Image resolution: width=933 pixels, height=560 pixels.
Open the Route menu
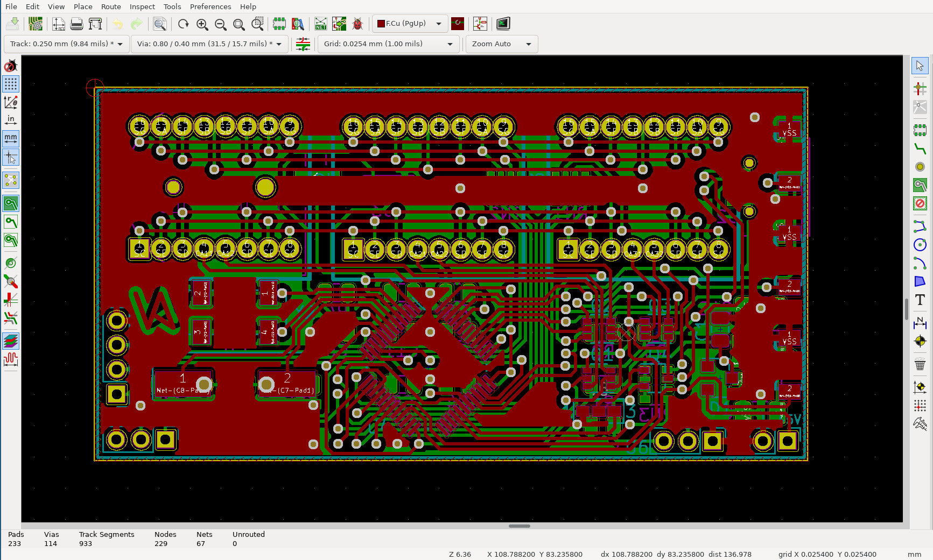pos(111,6)
